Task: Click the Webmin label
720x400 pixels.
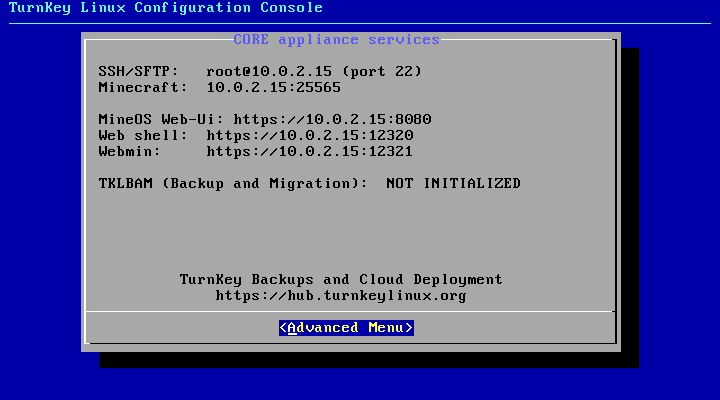Action: pos(129,152)
